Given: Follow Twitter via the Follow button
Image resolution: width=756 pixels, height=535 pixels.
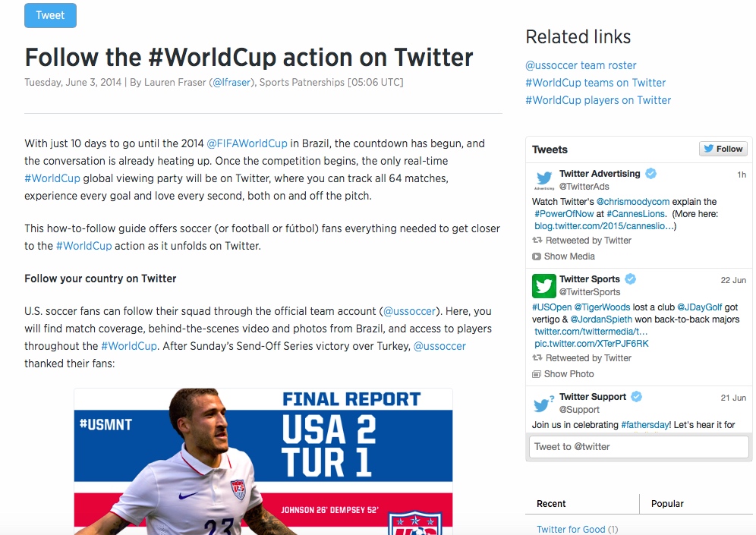Looking at the screenshot, I should pyautogui.click(x=723, y=149).
